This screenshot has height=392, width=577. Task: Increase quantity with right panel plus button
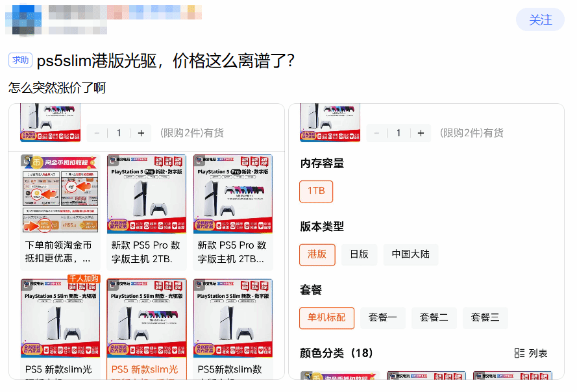click(x=421, y=133)
